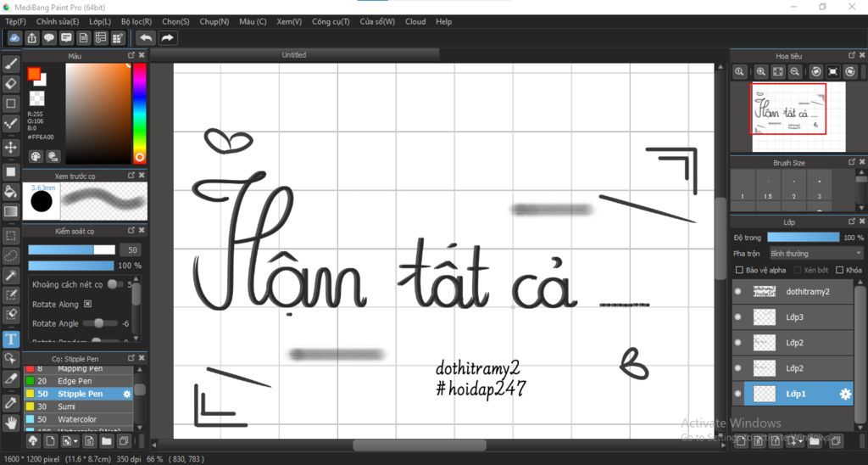Toggle Khóa lock checkbox
The image size is (868, 465).
[x=839, y=270]
